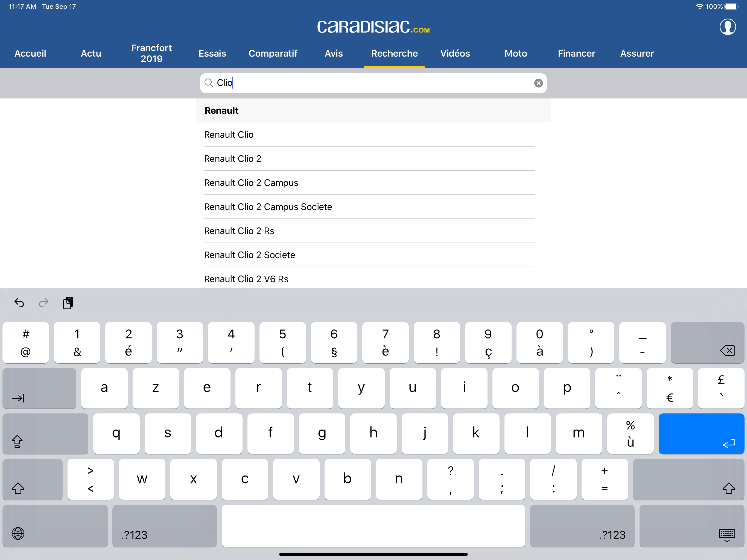Screen dimensions: 747x560
Task: Tap the space bar
Action: point(373,526)
